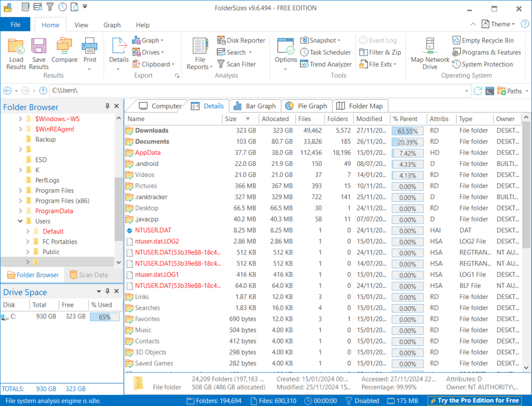Sort by the Size column header
Viewport: 532px width, 406px height.
[x=240, y=119]
